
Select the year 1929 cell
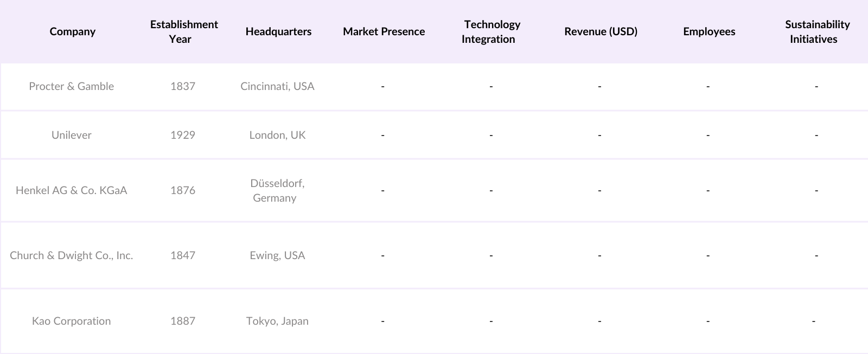(183, 135)
